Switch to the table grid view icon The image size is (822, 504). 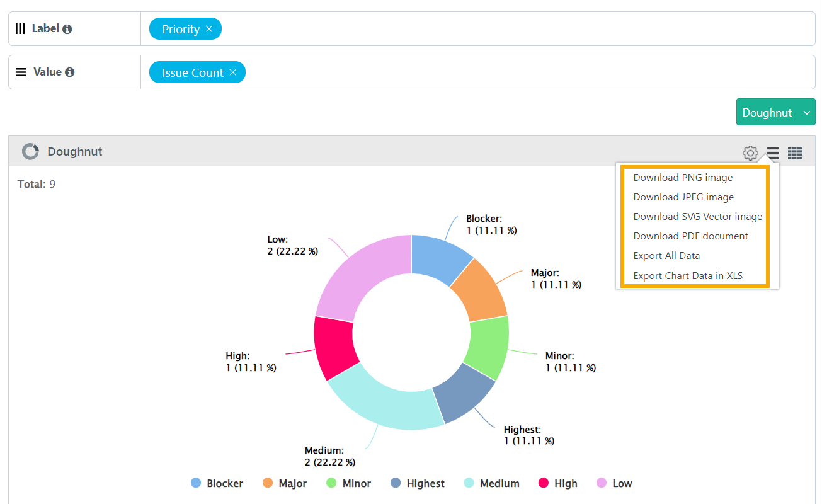[x=796, y=152]
